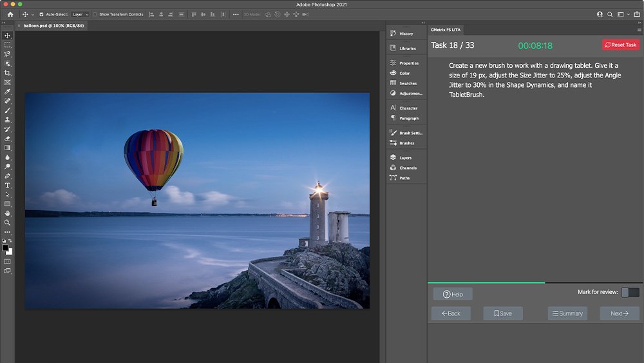
Task: Open the Auto-Select Layer dropdown
Action: coord(80,14)
